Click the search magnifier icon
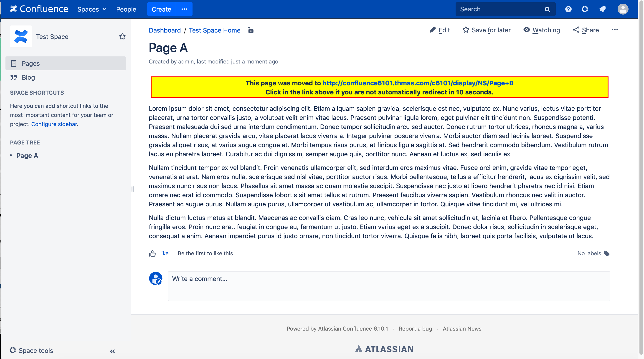Image resolution: width=644 pixels, height=359 pixels. [547, 10]
